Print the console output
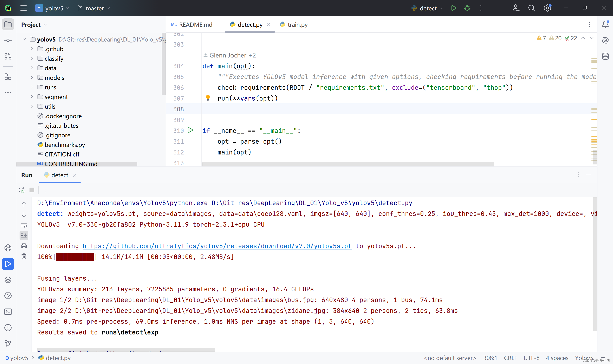613x364 pixels. click(x=24, y=246)
